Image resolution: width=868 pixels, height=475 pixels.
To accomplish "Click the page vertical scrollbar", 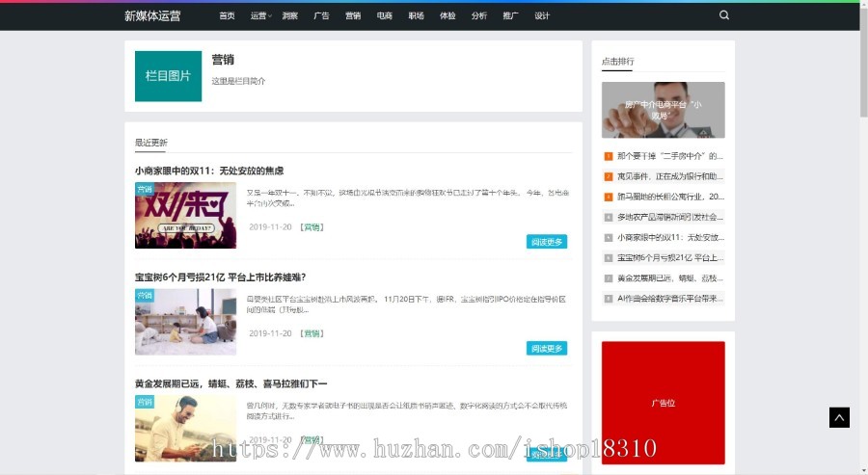I will (862, 241).
